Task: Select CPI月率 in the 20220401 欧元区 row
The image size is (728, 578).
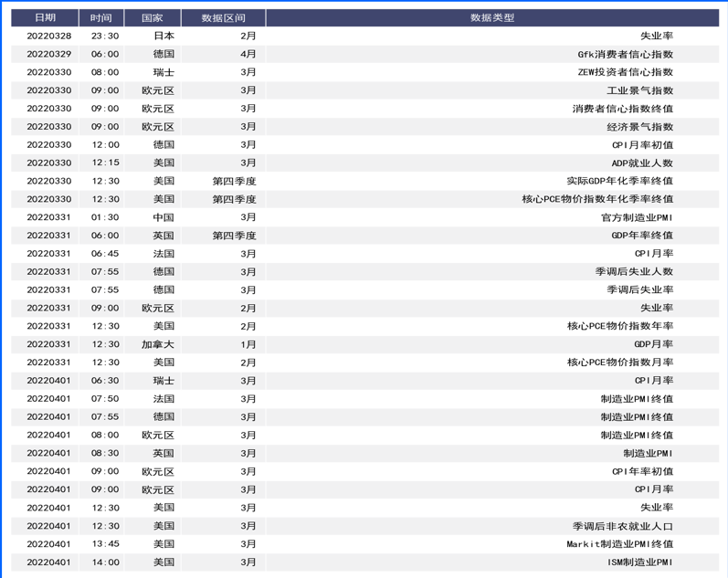Action: [654, 489]
